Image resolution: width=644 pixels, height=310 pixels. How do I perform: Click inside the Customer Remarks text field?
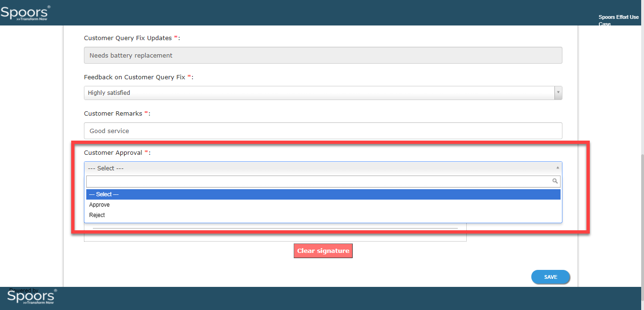click(323, 131)
